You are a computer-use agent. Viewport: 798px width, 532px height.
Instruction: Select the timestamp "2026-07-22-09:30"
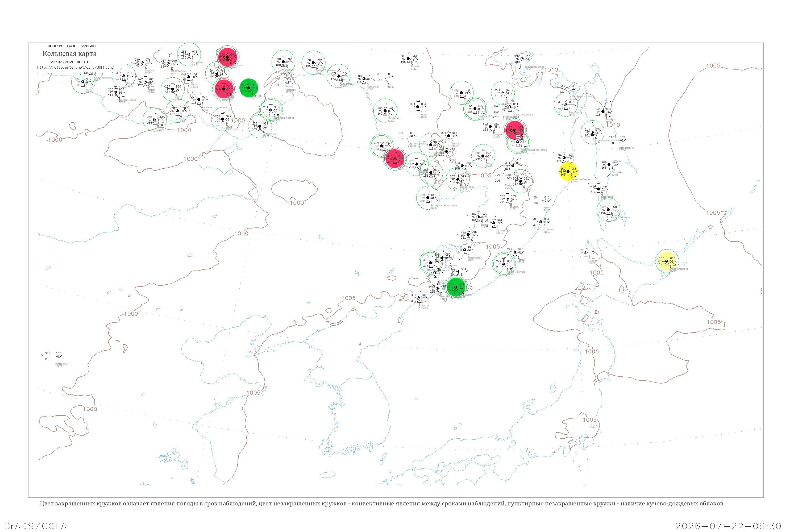pyautogui.click(x=728, y=526)
